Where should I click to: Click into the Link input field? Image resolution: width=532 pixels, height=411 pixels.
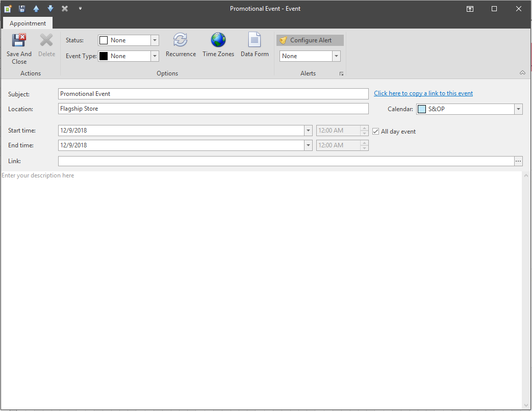pyautogui.click(x=286, y=161)
